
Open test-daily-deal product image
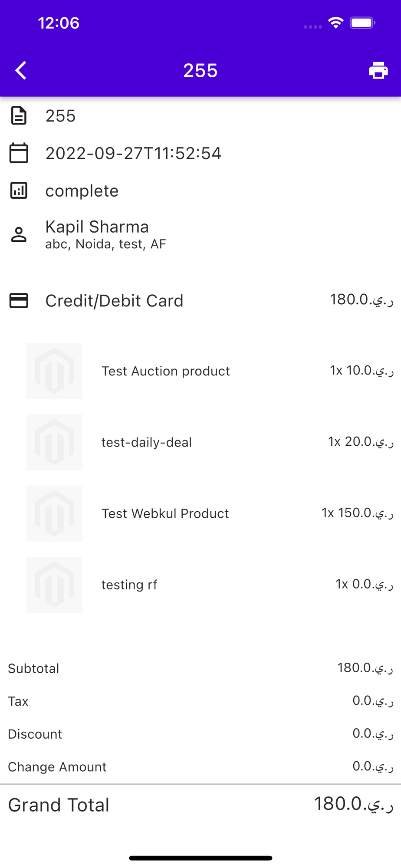54,442
